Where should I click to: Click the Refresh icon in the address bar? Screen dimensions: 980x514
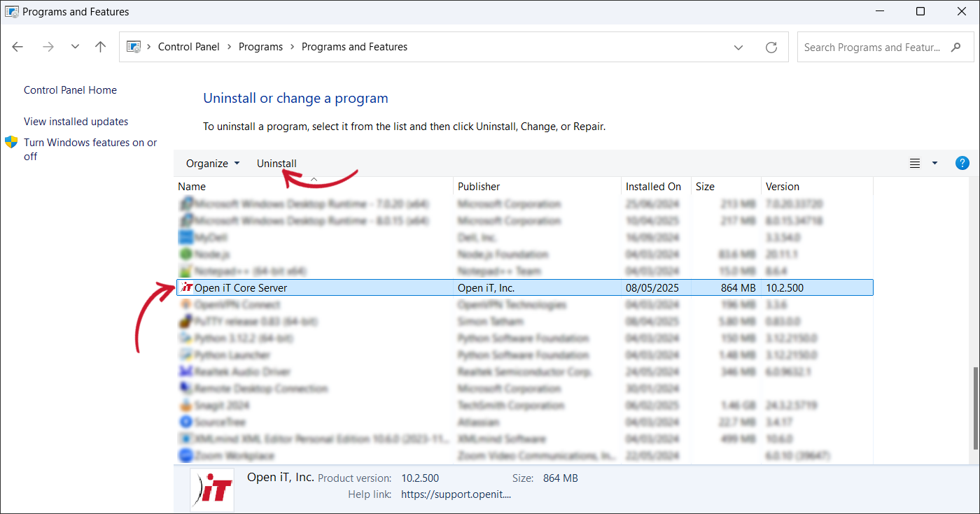[771, 47]
